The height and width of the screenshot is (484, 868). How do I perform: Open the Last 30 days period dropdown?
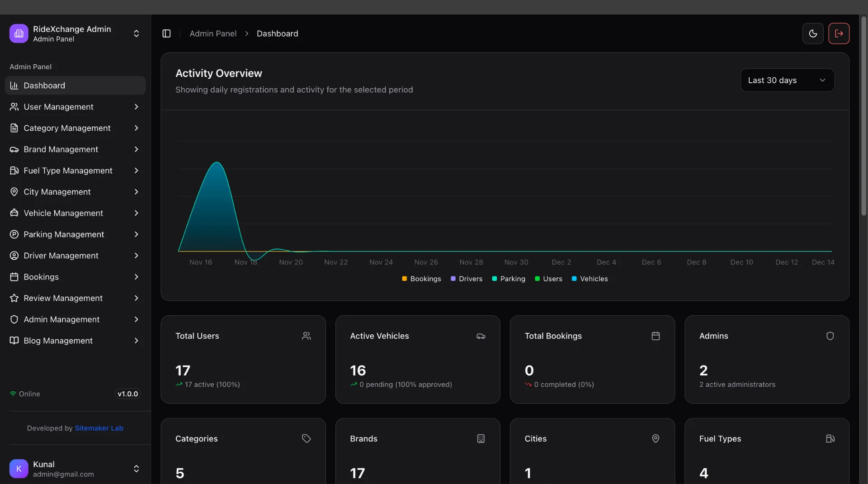click(788, 80)
